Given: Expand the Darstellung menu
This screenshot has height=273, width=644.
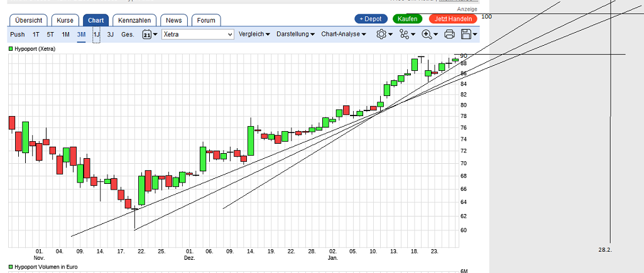Looking at the screenshot, I should click(x=296, y=35).
